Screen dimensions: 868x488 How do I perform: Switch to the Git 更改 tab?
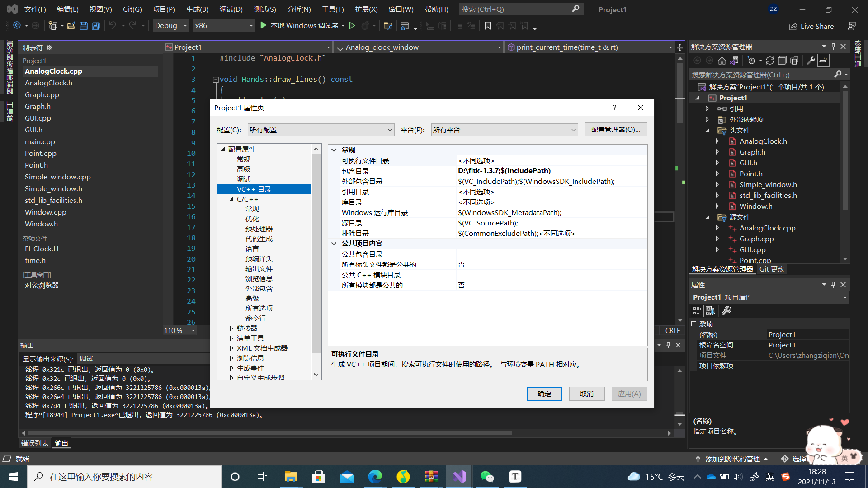pos(772,269)
